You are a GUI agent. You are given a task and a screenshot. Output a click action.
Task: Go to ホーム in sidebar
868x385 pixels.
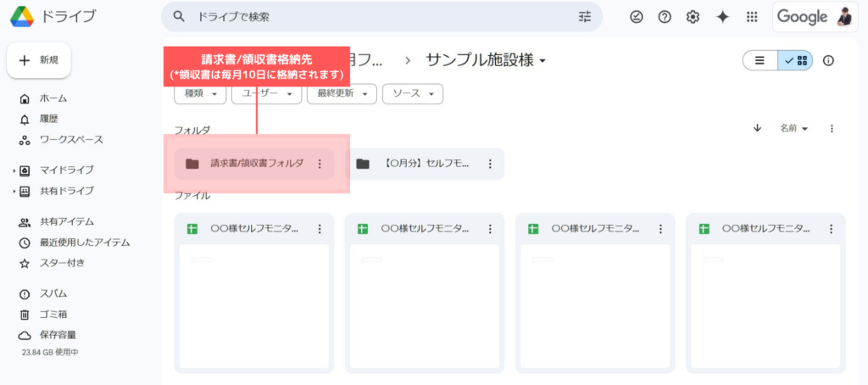click(53, 98)
